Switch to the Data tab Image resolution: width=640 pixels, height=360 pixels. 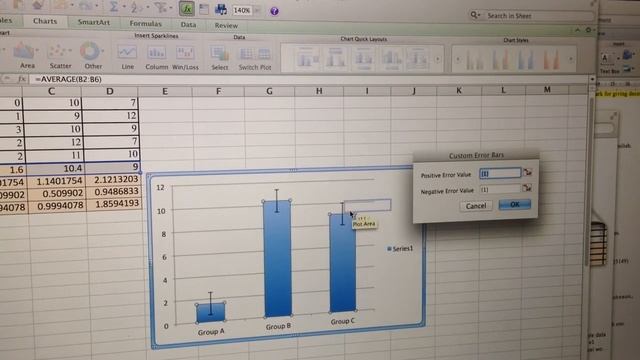coord(188,24)
